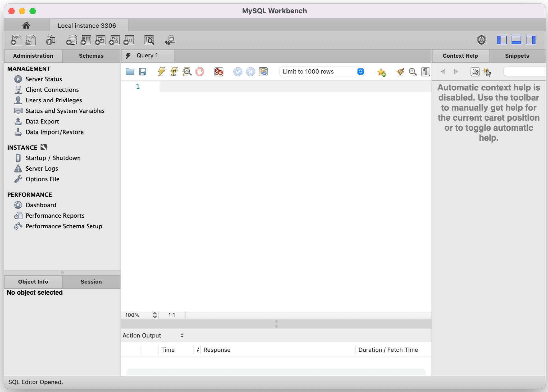Create a new schema database icon
548x392 pixels.
point(71,40)
